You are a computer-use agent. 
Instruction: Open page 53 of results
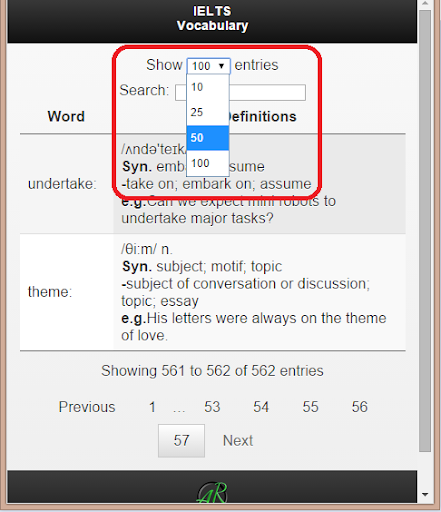tap(212, 407)
